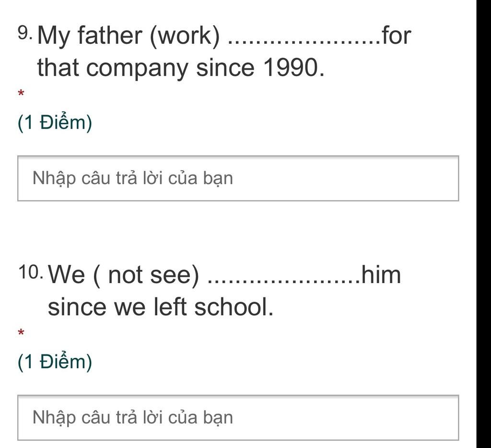Image resolution: width=491 pixels, height=448 pixels.
Task: Click the word "him" in question 10
Action: point(381,274)
